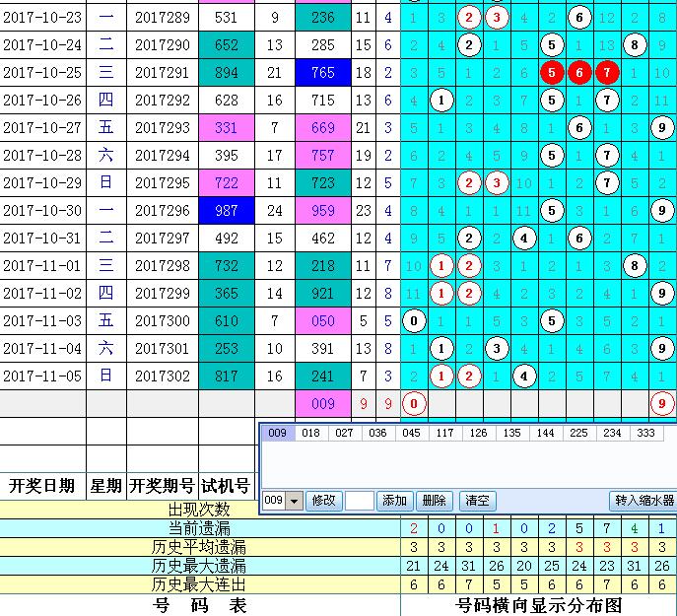Image resolution: width=677 pixels, height=616 pixels.
Task: Click the 历史最大连出 row label
Action: click(199, 584)
